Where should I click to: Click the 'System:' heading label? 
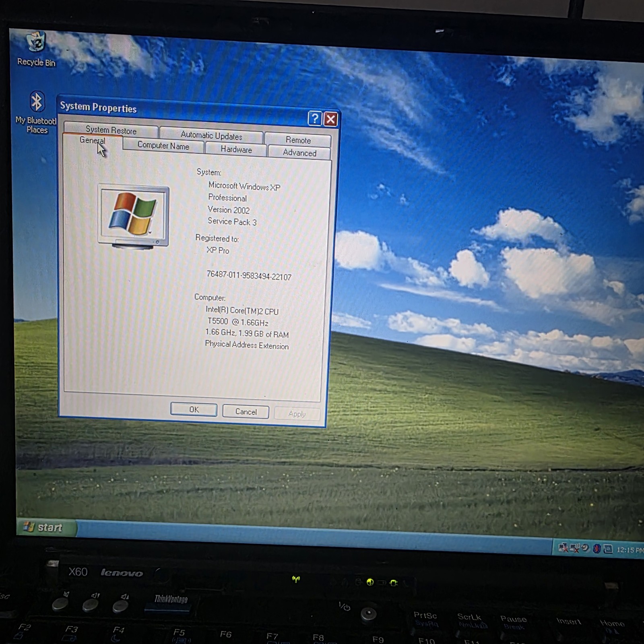point(209,172)
